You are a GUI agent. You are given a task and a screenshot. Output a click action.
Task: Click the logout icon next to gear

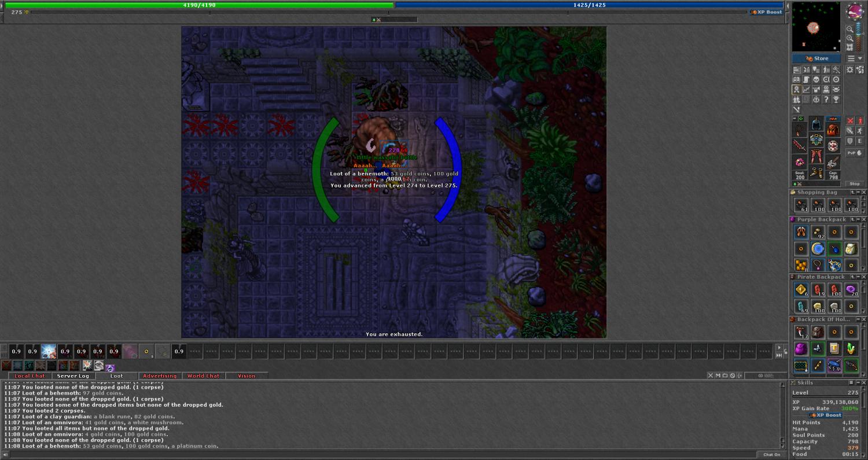point(859,69)
